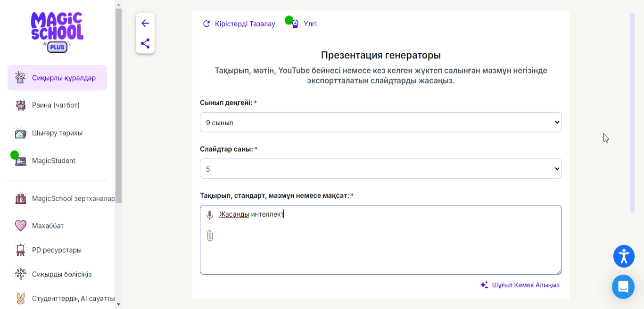Open MagicStudent in the sidebar
This screenshot has height=309, width=644.
point(53,161)
